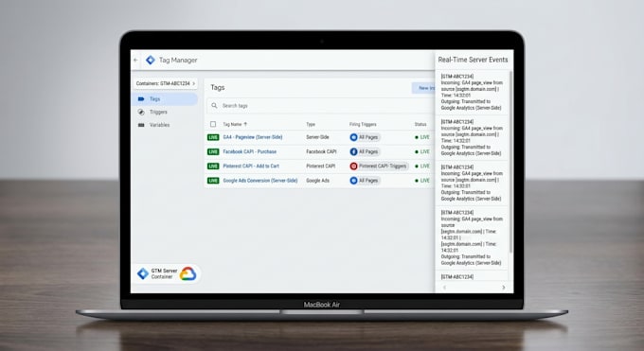Click the Firing Triggers column header

[363, 124]
